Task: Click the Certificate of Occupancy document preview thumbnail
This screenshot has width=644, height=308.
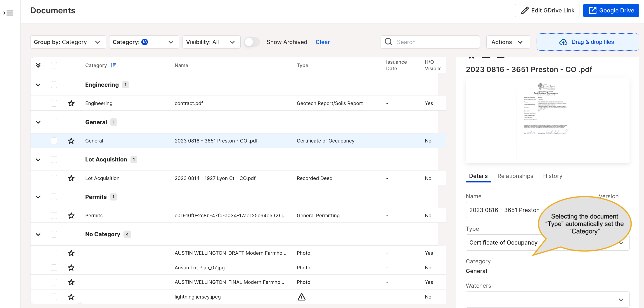Action: pos(547,121)
